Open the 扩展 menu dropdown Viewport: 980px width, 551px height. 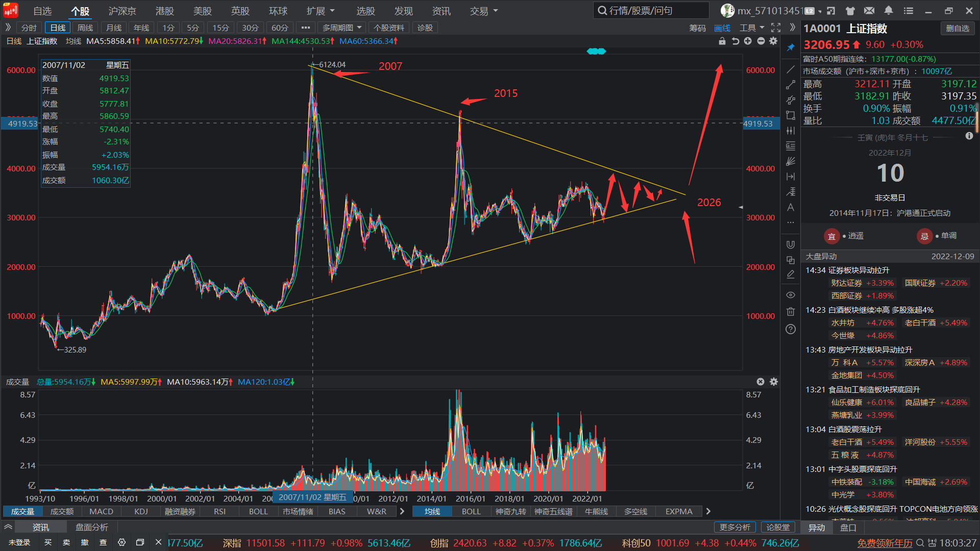coord(321,11)
